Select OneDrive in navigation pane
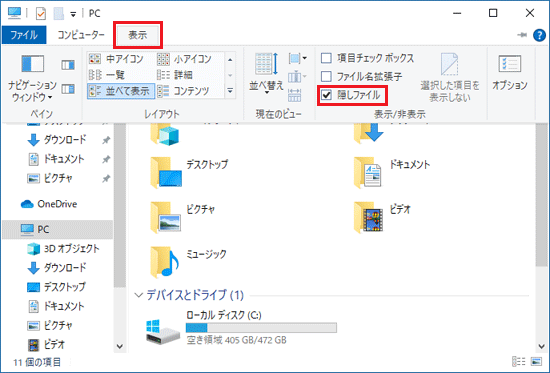 (x=48, y=204)
